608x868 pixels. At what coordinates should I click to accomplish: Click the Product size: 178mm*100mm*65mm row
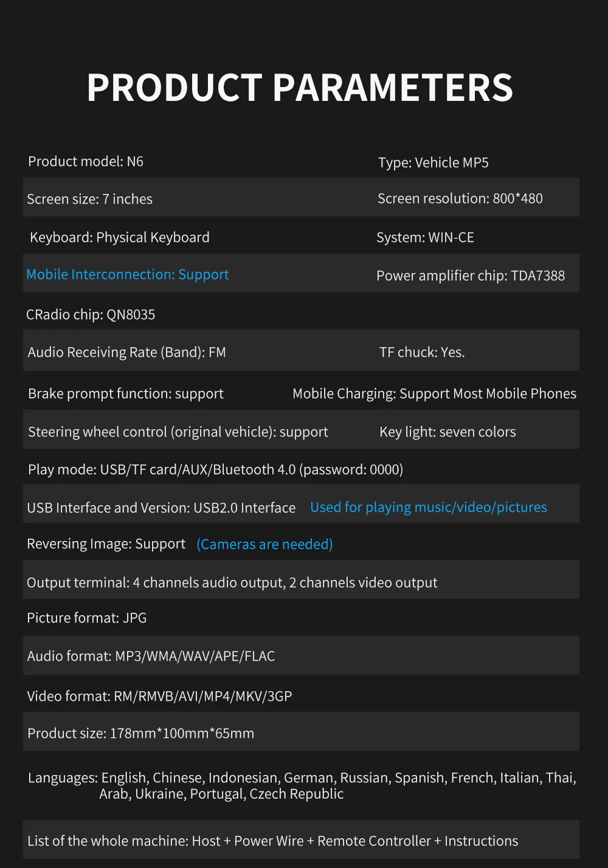coord(140,734)
